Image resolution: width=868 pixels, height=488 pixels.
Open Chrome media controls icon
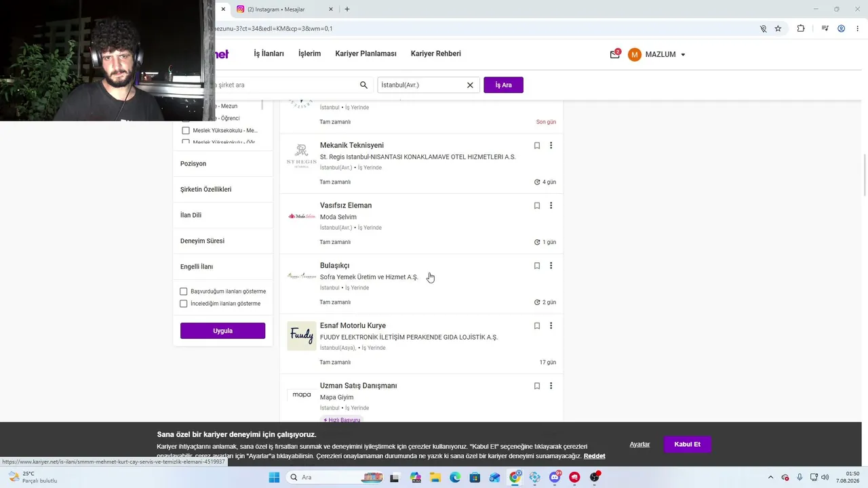coord(825,28)
